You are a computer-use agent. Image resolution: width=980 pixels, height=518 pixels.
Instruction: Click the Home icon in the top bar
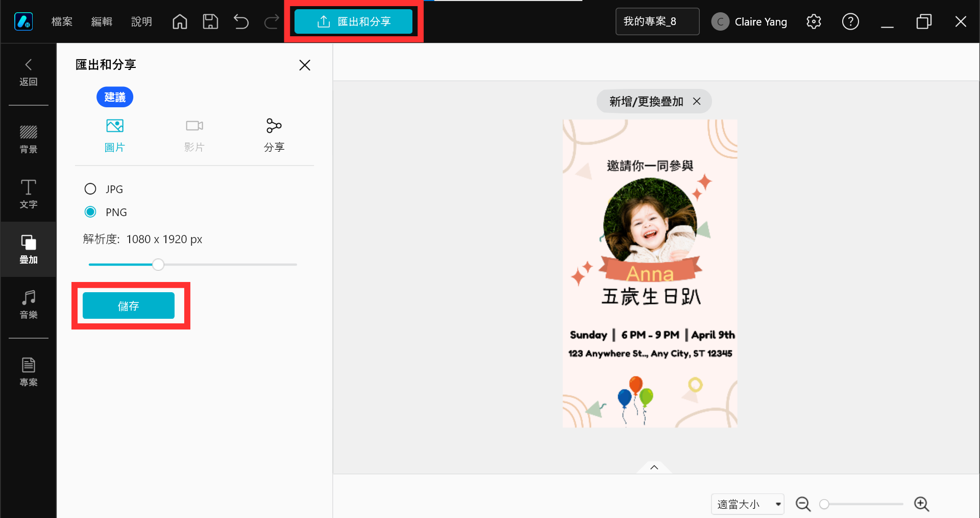180,21
